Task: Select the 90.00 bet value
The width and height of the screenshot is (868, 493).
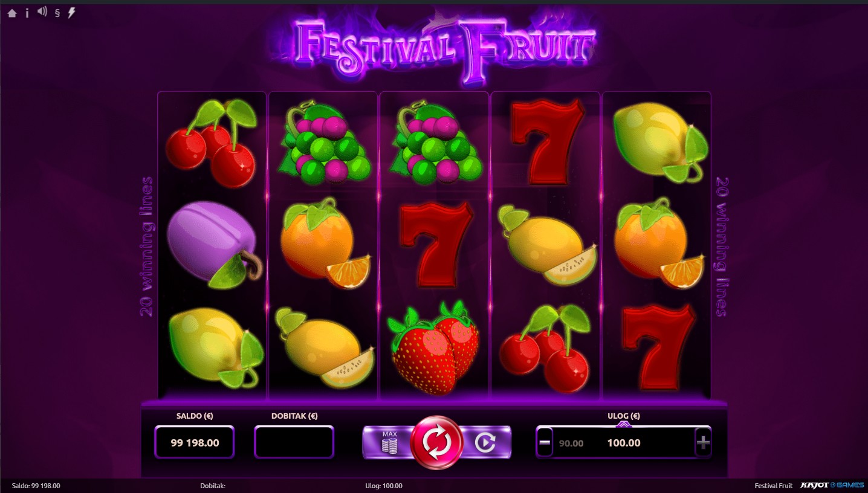Action: [x=571, y=443]
